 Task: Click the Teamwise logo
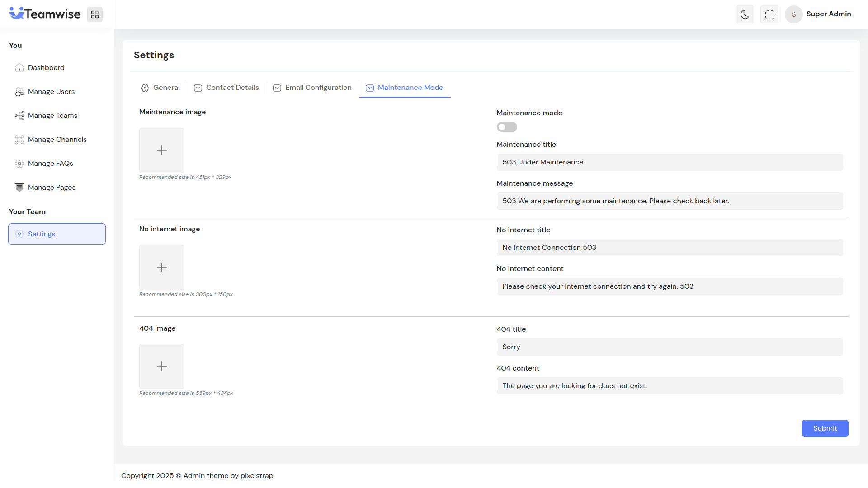45,14
